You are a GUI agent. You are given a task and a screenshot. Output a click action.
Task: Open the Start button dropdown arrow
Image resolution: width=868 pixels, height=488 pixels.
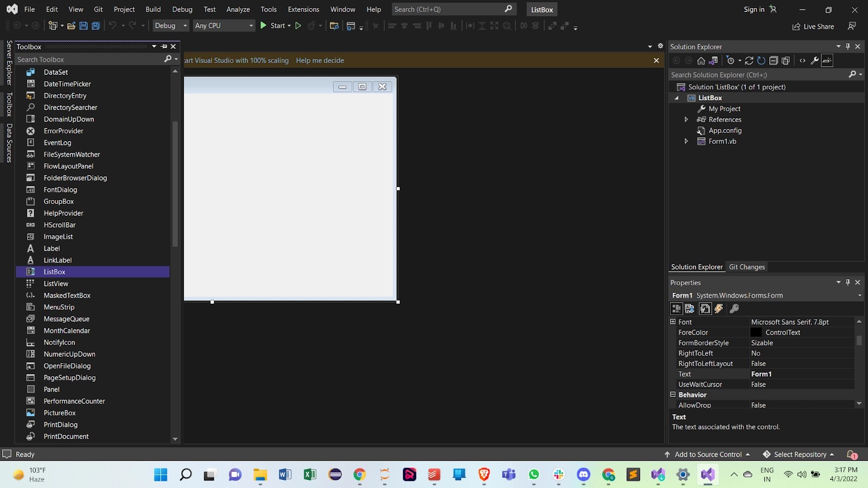[289, 25]
